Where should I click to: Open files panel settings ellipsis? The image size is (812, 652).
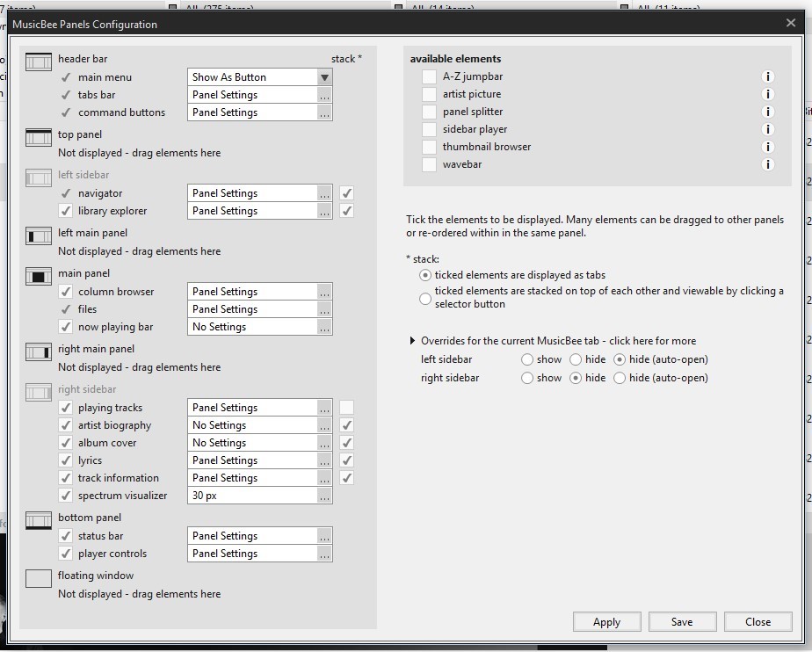[324, 309]
